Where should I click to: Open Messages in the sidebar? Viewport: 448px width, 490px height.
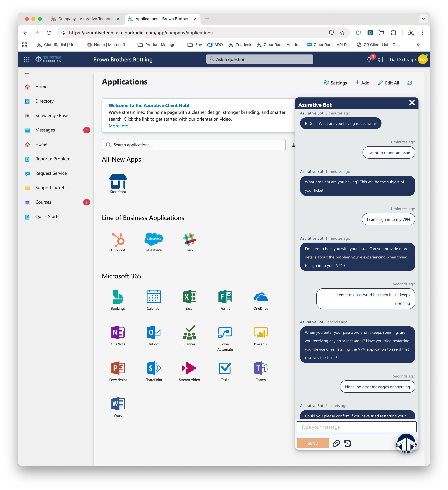(45, 130)
